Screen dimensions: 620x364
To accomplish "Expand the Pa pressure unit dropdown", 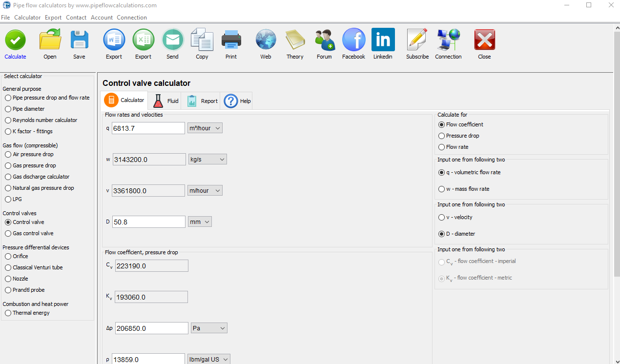I will [209, 328].
